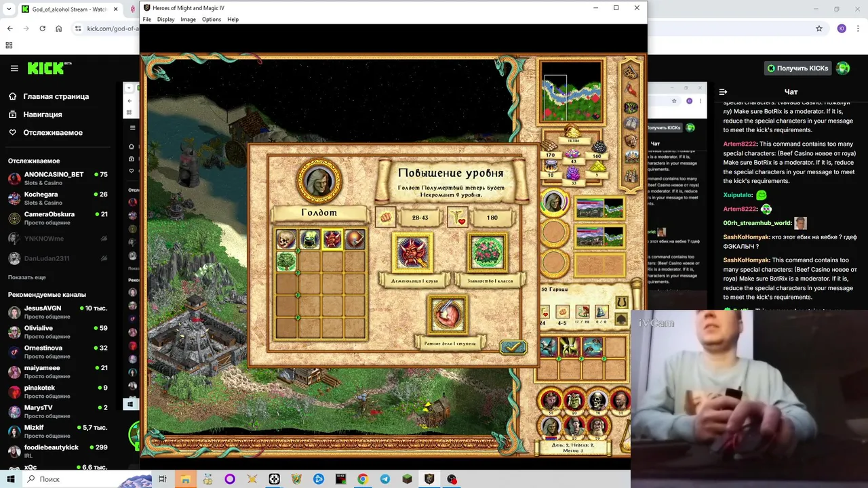Viewport: 868px width, 488px height.
Task: Open the JesusAVGN recommended channel
Action: pyautogui.click(x=58, y=312)
